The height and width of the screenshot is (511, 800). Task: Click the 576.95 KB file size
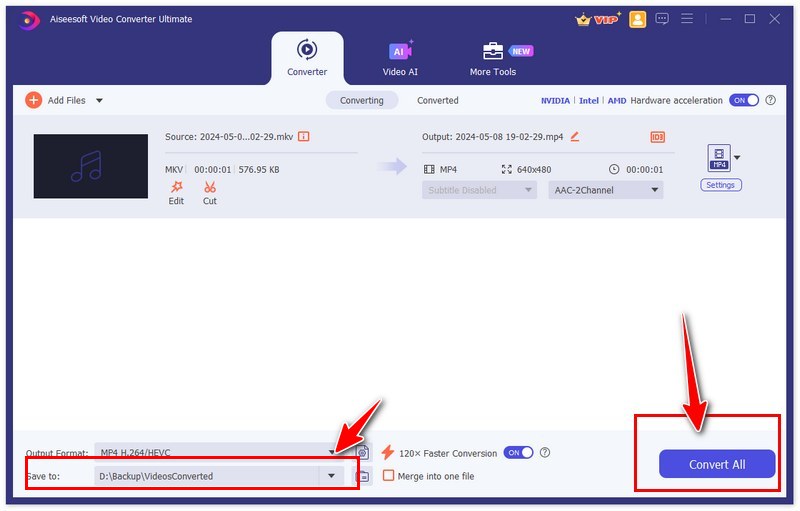click(x=259, y=169)
